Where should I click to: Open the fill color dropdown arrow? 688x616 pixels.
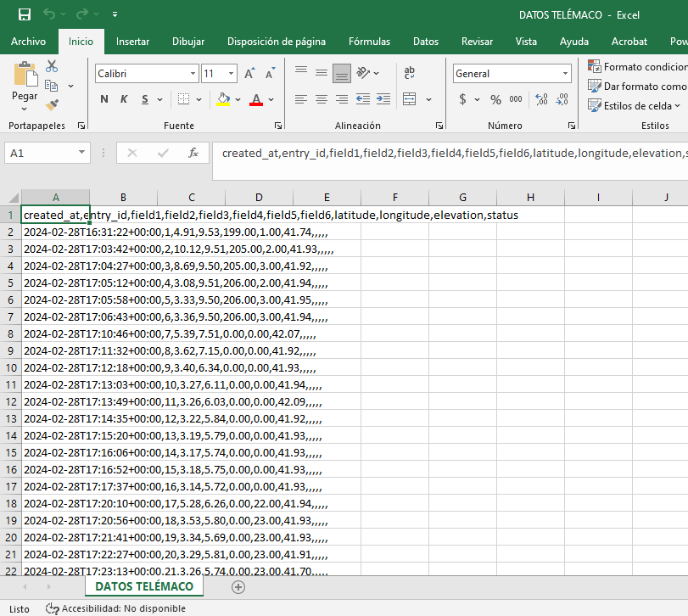(238, 99)
